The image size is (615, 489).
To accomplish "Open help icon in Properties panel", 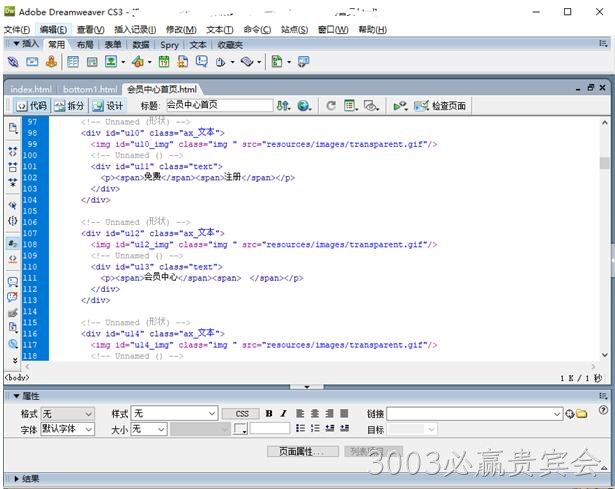I will [603, 410].
